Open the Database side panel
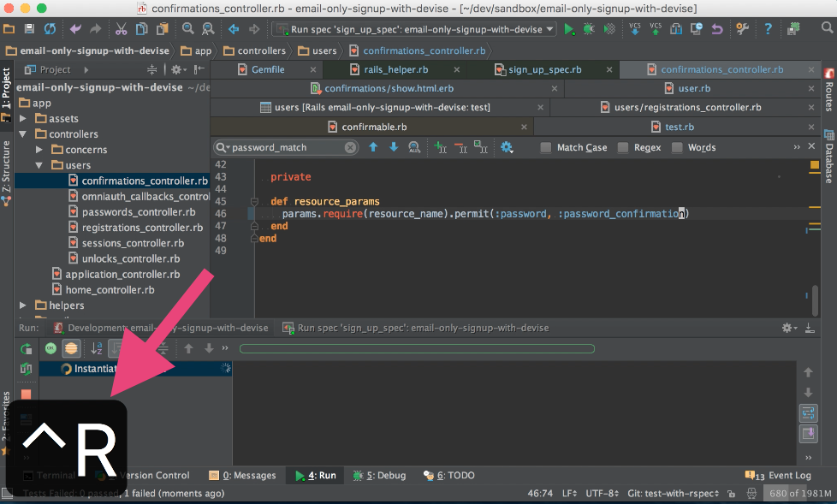Viewport: 837px width, 504px height. tap(829, 157)
